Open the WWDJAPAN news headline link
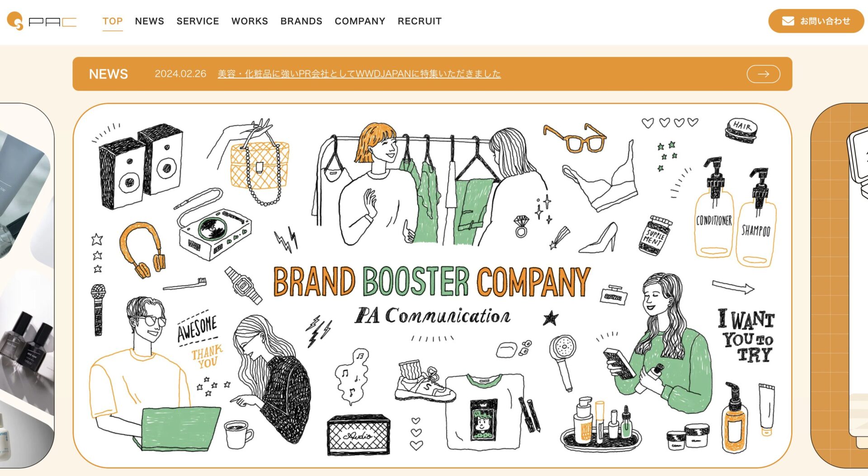The width and height of the screenshot is (868, 476). click(359, 74)
